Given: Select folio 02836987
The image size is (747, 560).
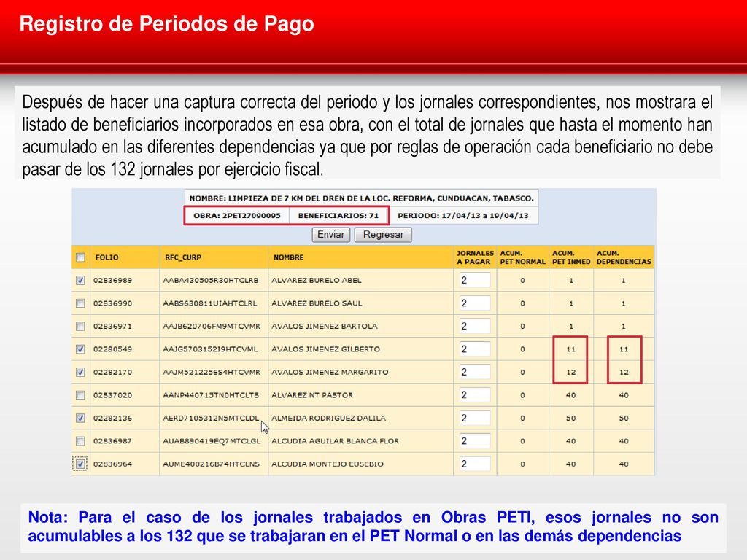Looking at the screenshot, I should pos(112,441).
